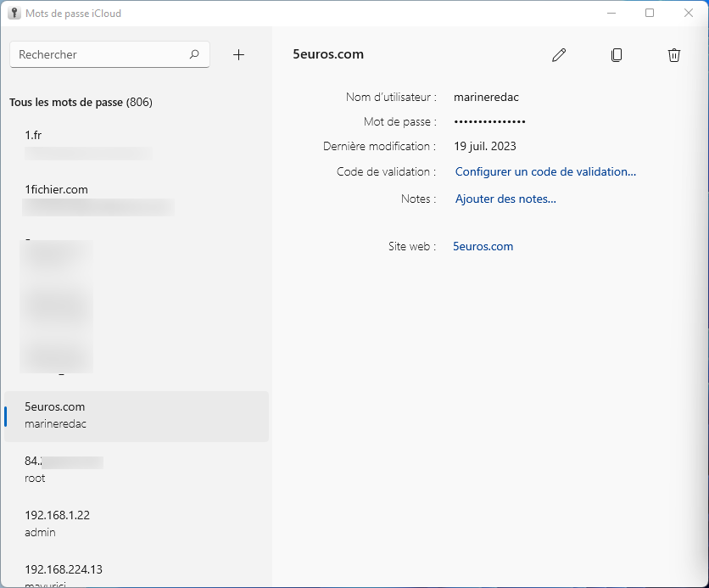This screenshot has height=588, width=709.
Task: Close the Mots de passe iCloud window
Action: pos(688,13)
